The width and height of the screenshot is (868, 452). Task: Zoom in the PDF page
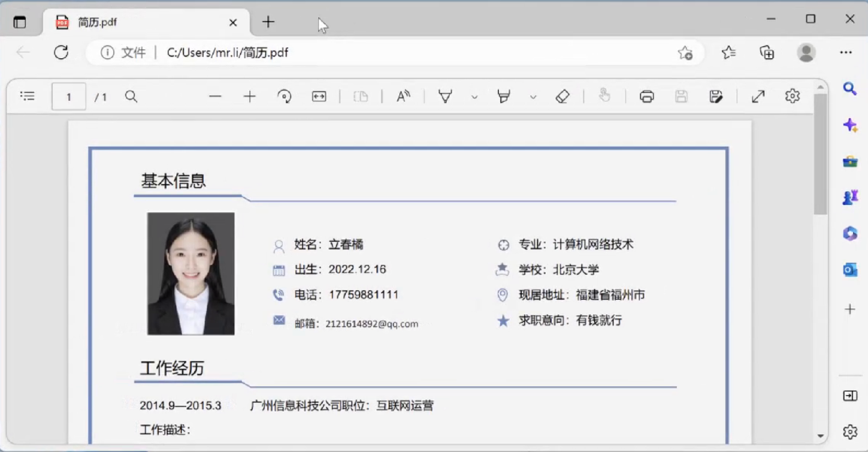click(250, 97)
